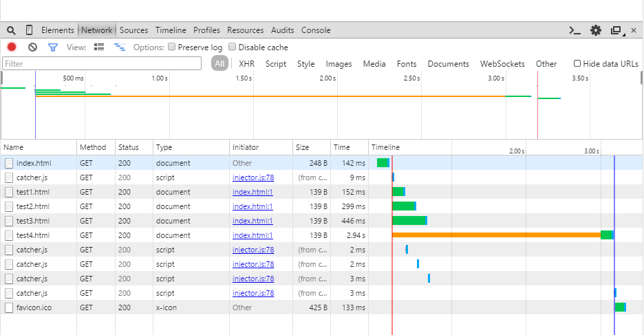This screenshot has width=644, height=335.
Task: Toggle the mobile device mode icon
Action: (x=29, y=30)
